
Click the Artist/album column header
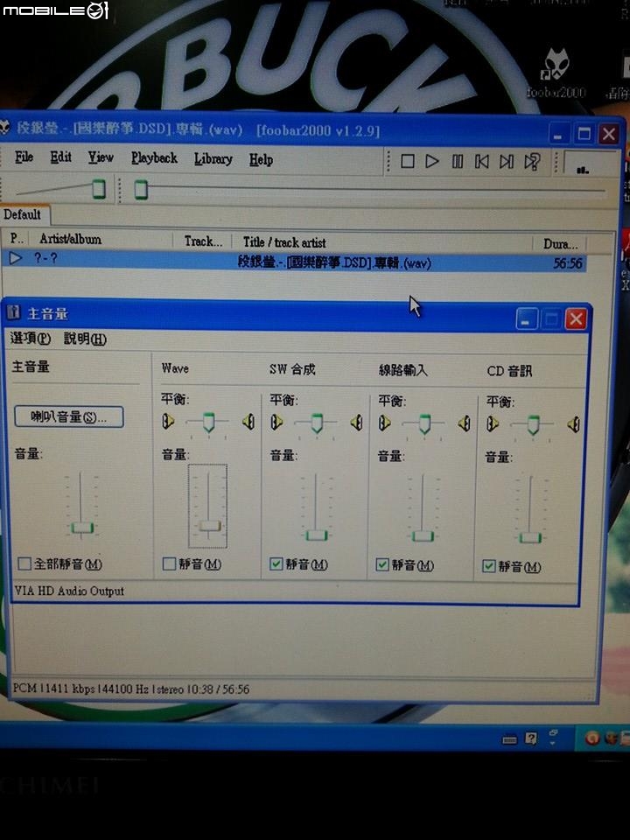[70, 240]
